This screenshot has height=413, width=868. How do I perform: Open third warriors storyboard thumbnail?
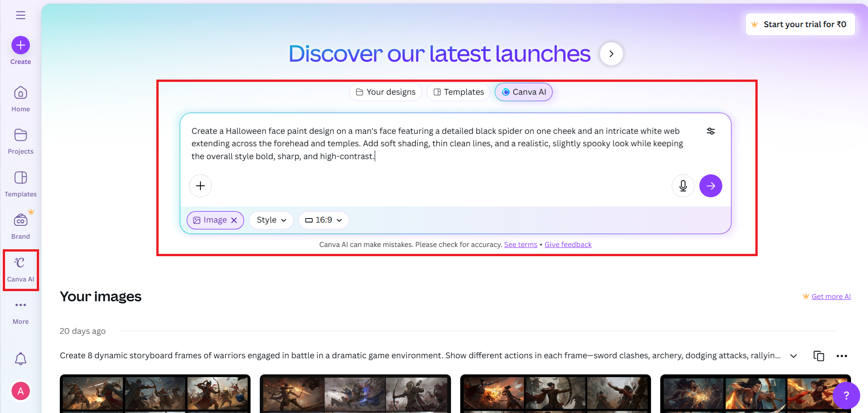click(555, 394)
